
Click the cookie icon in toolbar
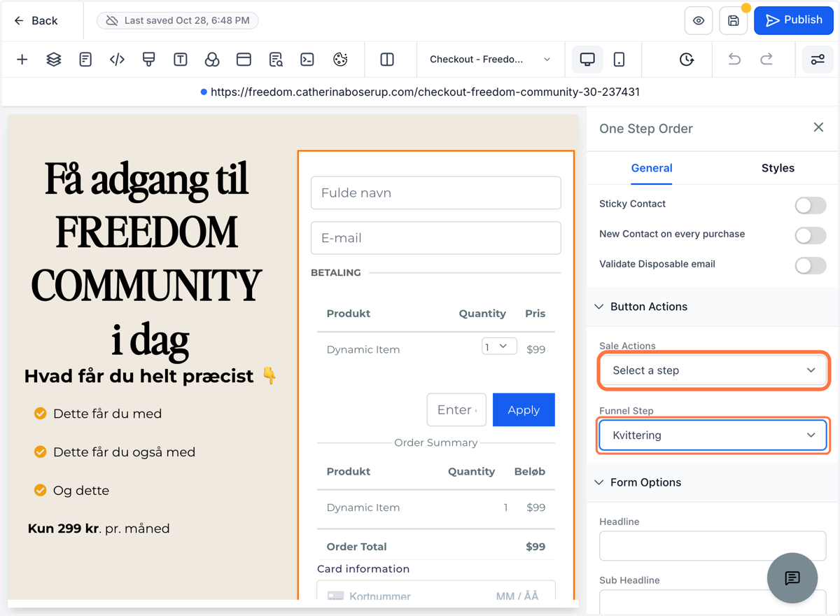[340, 59]
